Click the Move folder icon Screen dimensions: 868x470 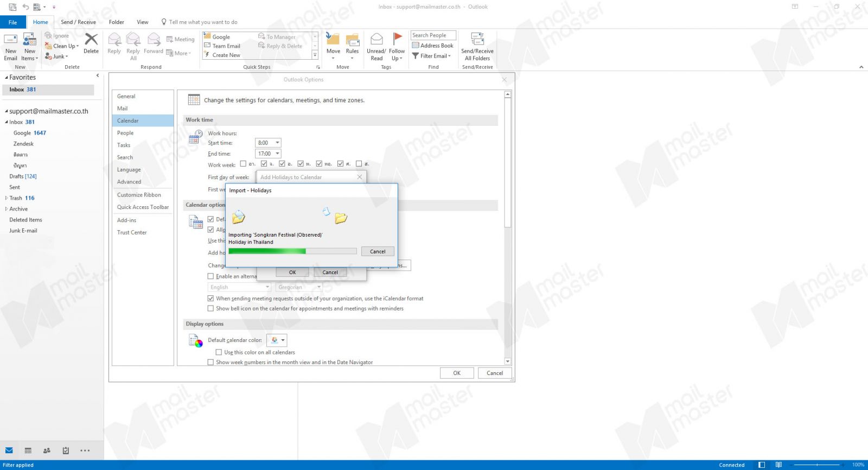click(333, 39)
